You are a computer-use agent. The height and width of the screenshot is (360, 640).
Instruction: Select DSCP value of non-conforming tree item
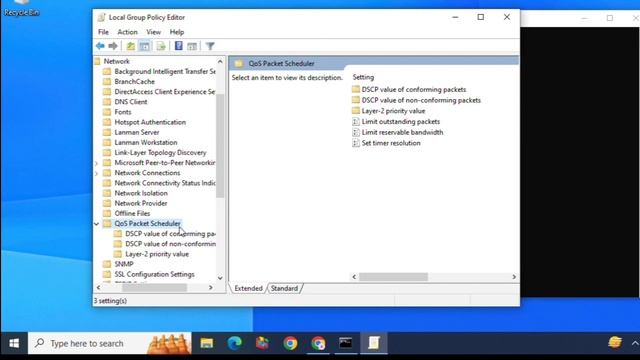click(170, 244)
